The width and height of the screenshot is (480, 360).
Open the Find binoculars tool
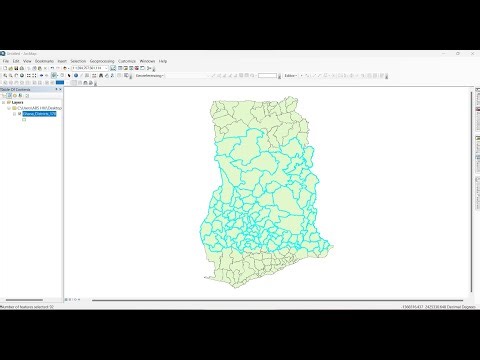click(x=101, y=76)
